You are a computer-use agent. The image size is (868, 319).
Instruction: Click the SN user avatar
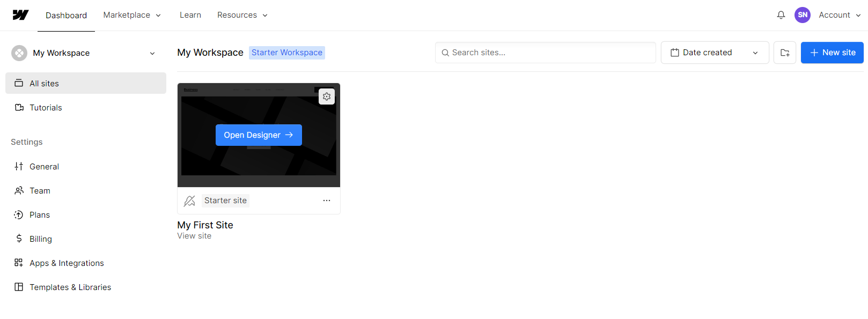[x=803, y=15]
